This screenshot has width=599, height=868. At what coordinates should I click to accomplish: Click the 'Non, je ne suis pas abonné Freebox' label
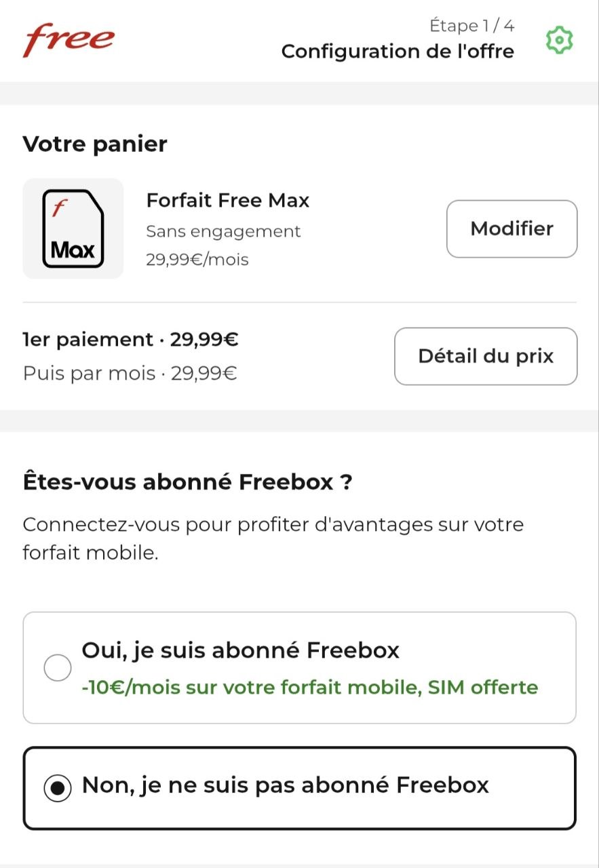tap(285, 785)
